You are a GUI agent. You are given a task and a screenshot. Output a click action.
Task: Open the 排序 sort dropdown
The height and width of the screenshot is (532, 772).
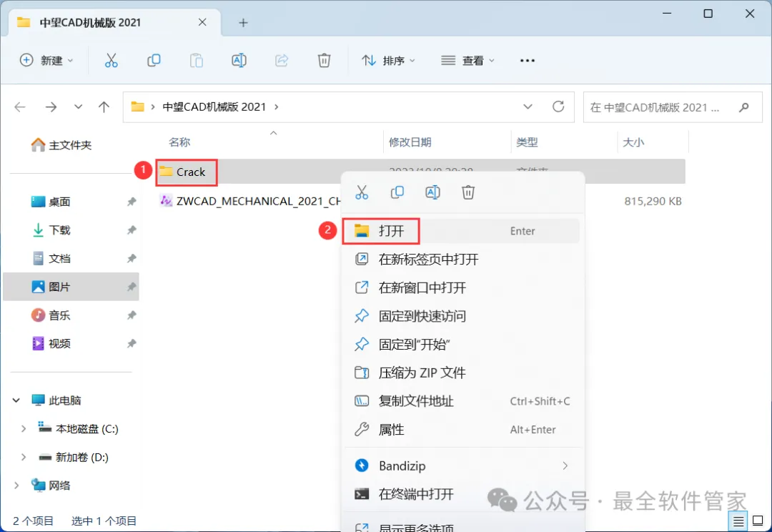(x=388, y=61)
